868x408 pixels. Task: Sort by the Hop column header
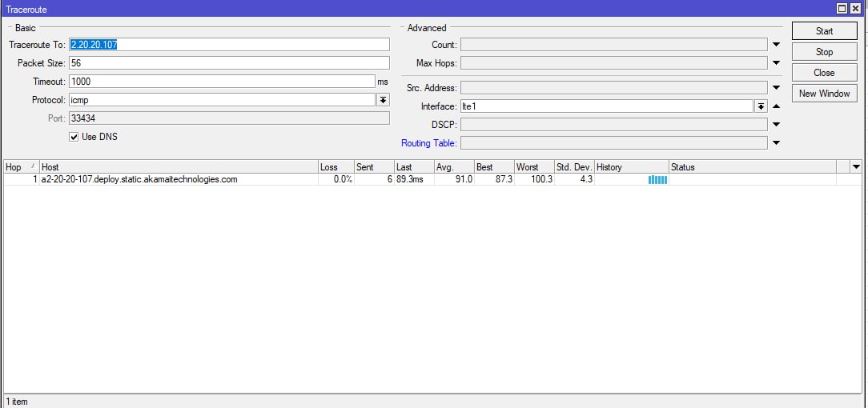click(x=22, y=167)
